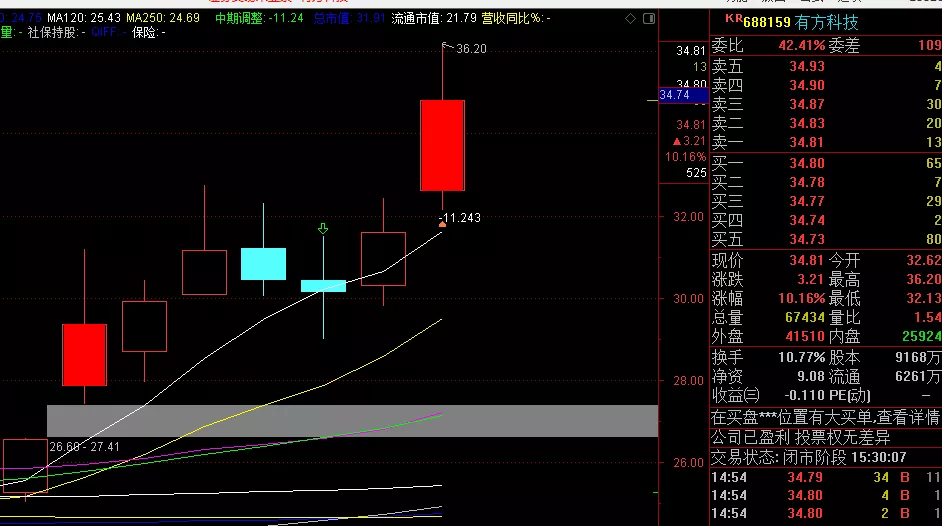Select the 买二 34.78 bid row

[x=826, y=182]
